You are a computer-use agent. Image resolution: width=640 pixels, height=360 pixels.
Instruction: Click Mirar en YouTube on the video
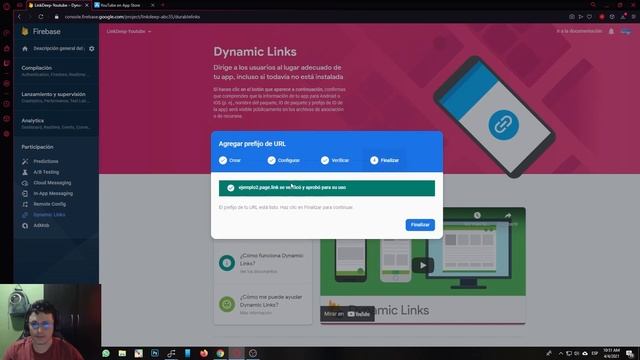pyautogui.click(x=347, y=314)
